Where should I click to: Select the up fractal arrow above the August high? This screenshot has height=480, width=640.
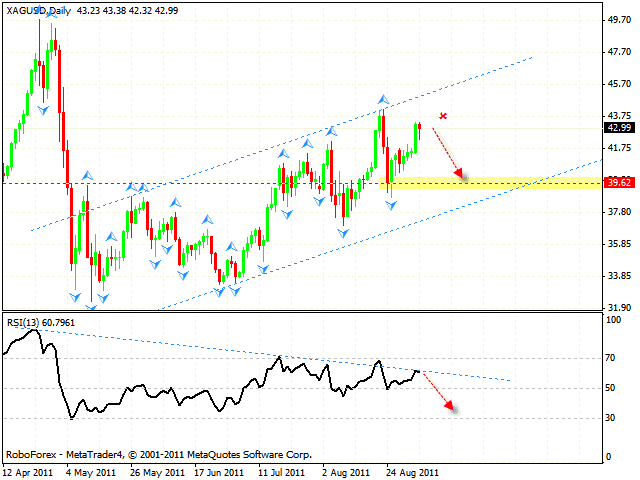point(382,99)
